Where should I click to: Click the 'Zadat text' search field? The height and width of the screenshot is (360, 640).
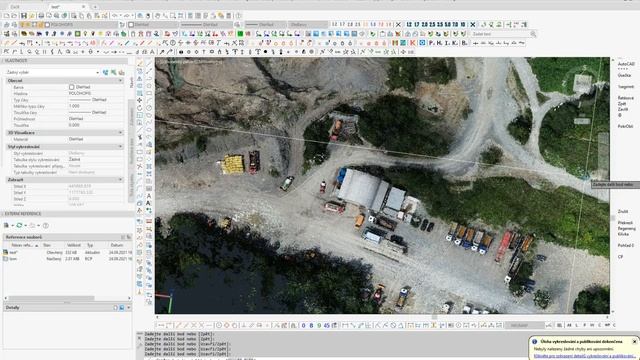pos(500,34)
